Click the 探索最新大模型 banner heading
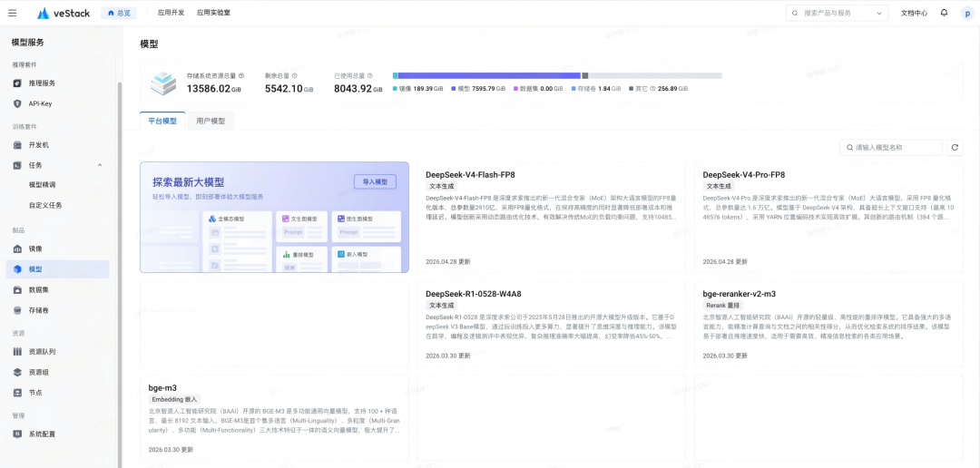This screenshot has width=980, height=468. click(x=188, y=182)
